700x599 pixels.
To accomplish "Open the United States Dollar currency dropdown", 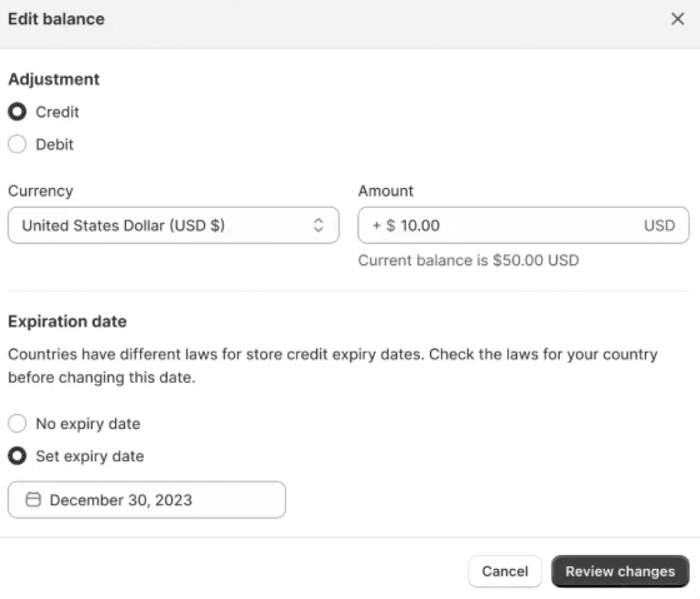I will tap(172, 226).
